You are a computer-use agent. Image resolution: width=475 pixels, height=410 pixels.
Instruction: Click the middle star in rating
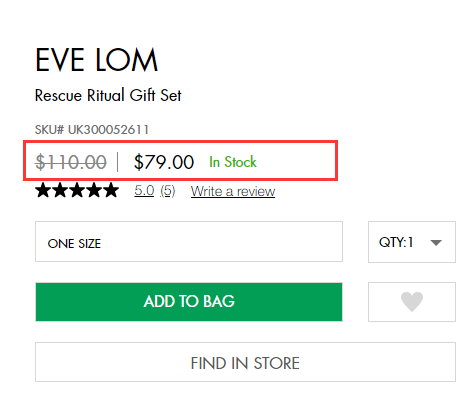pos(77,190)
